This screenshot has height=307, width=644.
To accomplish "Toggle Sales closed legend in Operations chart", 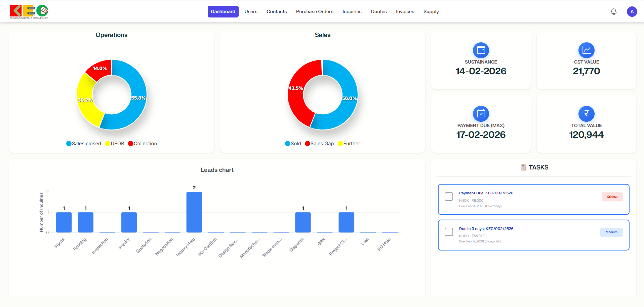I will point(84,144).
